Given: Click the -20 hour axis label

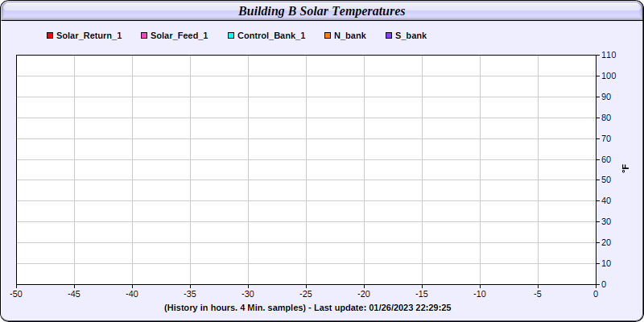Looking at the screenshot, I should 364,294.
